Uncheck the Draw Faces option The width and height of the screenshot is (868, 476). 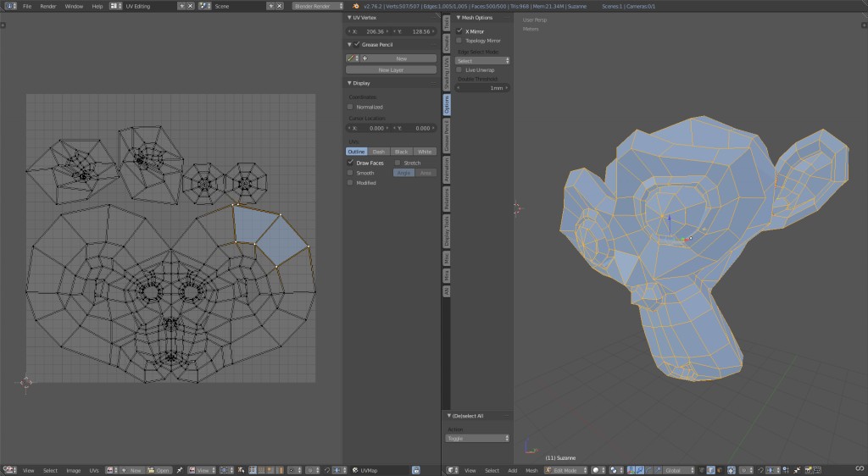pyautogui.click(x=351, y=163)
